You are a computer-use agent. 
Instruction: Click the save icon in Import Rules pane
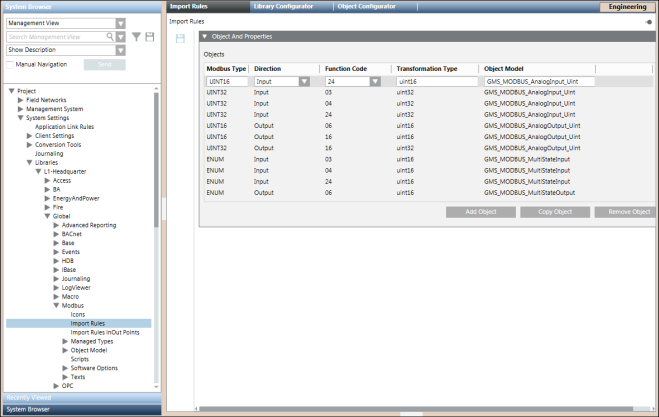[x=180, y=38]
